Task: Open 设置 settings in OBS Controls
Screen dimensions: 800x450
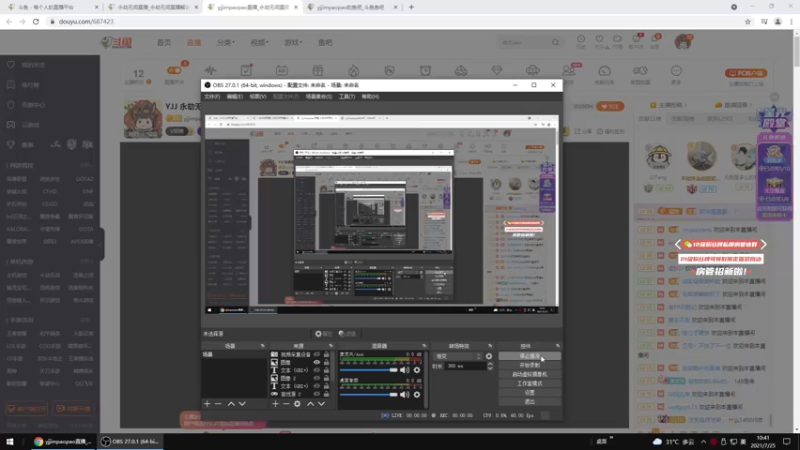Action: (x=530, y=393)
